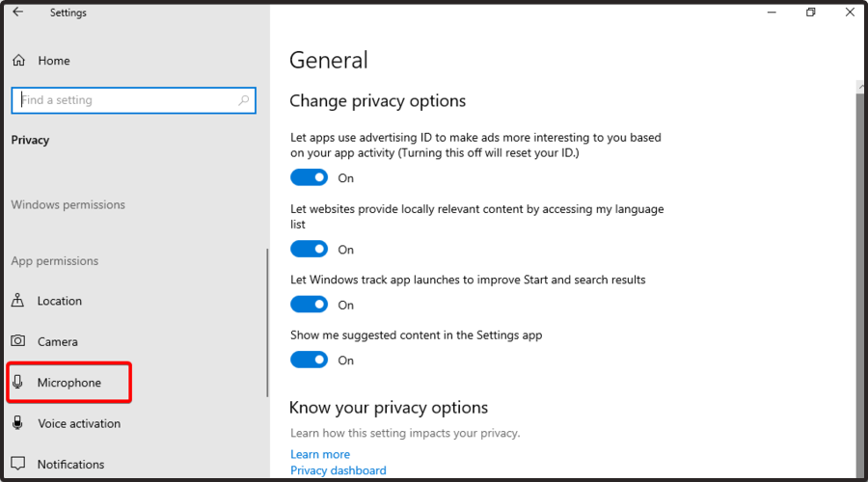Open the Privacy dashboard link
The width and height of the screenshot is (868, 482).
[339, 470]
